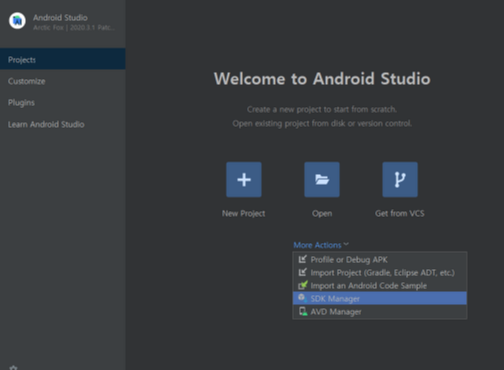Select Import an Android Code Sample
Image resolution: width=504 pixels, height=370 pixels.
pos(380,285)
